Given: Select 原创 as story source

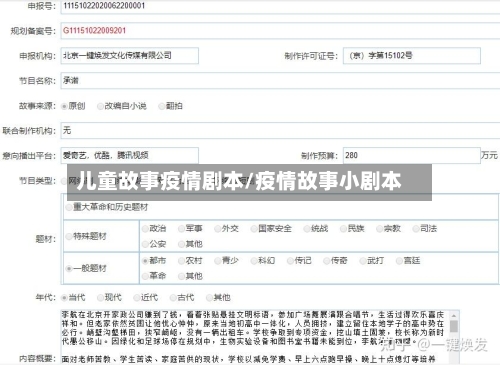Looking at the screenshot, I should click(64, 107).
